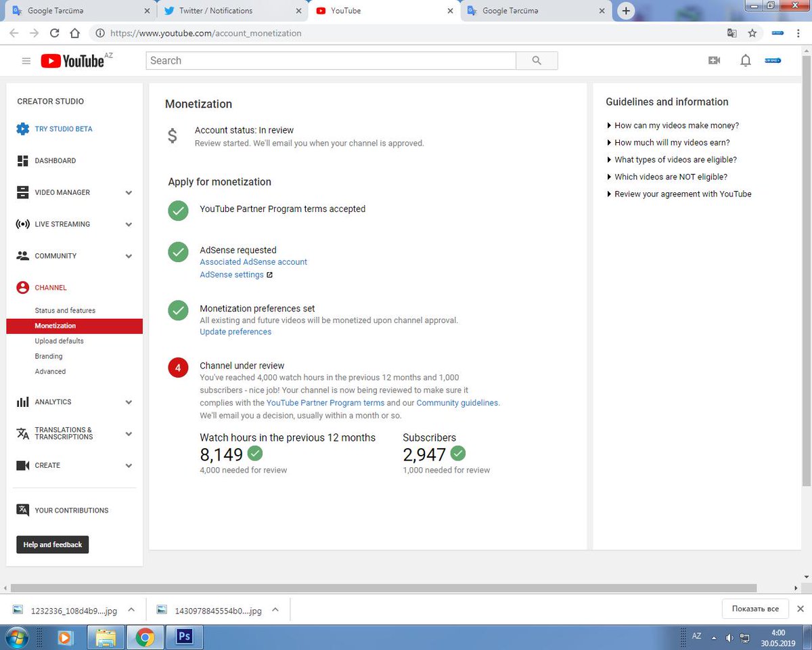Open Upload defaults in channel menu
Viewport: 812px width, 650px height.
click(60, 341)
